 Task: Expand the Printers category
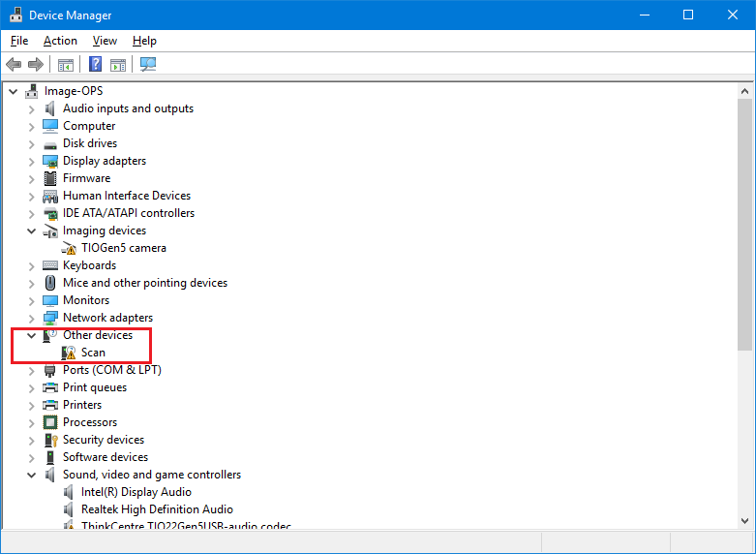[31, 405]
